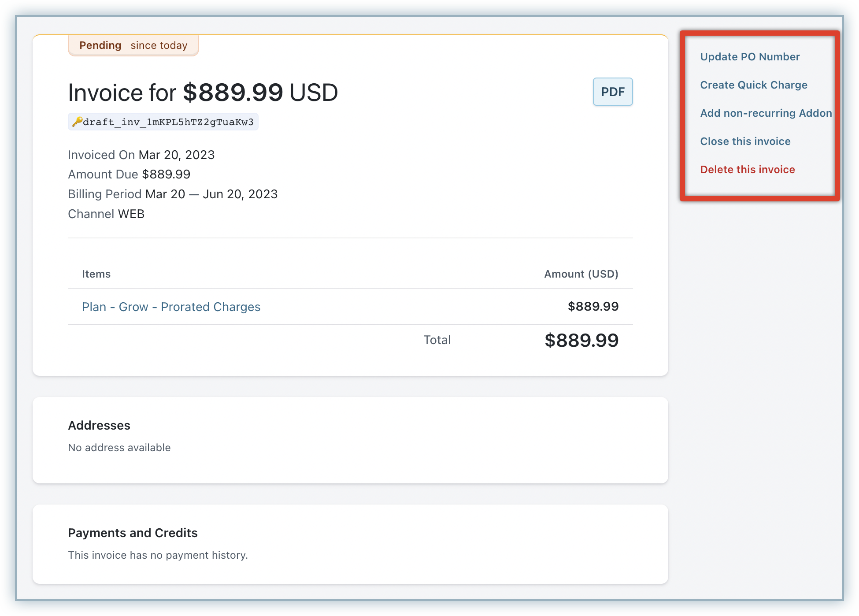The height and width of the screenshot is (616, 859).
Task: Click the Payments and Credits heading
Action: pyautogui.click(x=133, y=533)
